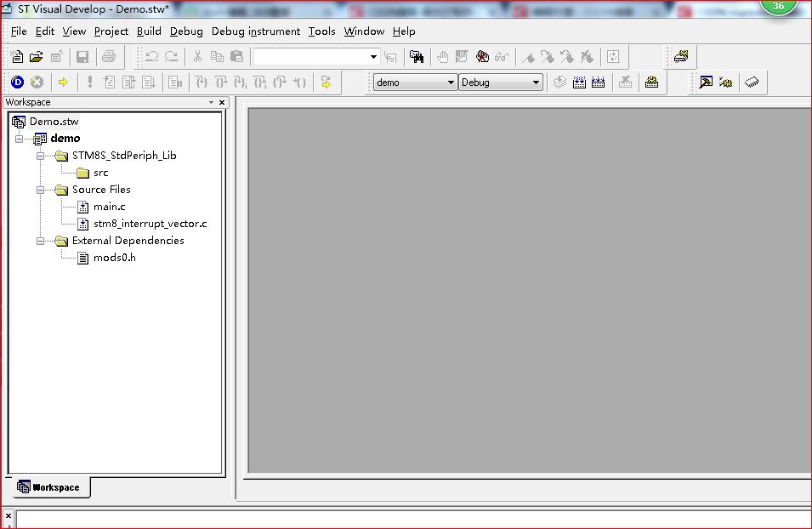Open the search text combo box dropdown

373,57
